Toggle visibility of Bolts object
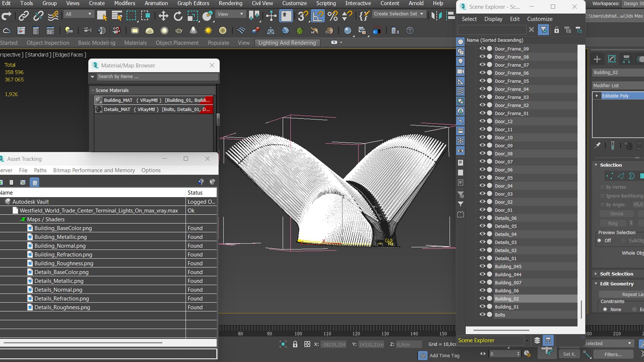Viewport: 644px width, 362px height. (482, 315)
